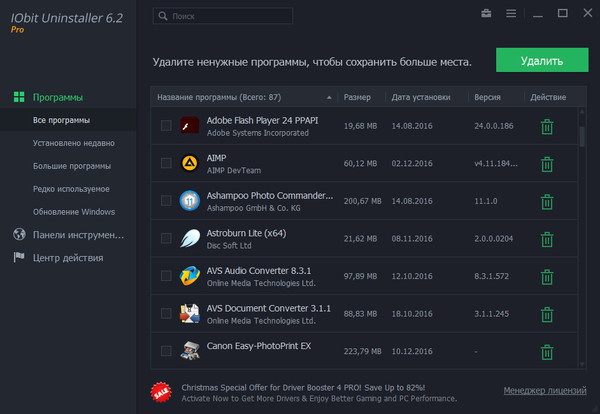
Task: Open the Менеджер лицензий link
Action: coord(543,390)
